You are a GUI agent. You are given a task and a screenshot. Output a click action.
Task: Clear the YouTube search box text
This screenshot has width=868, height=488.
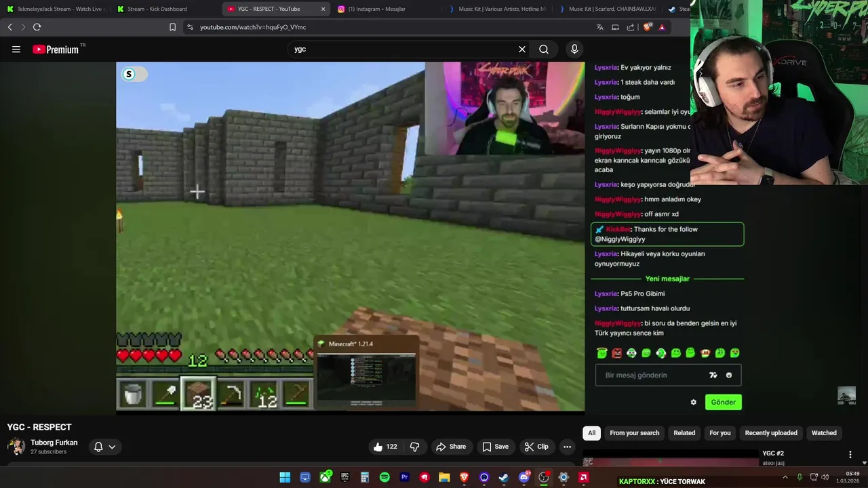522,49
